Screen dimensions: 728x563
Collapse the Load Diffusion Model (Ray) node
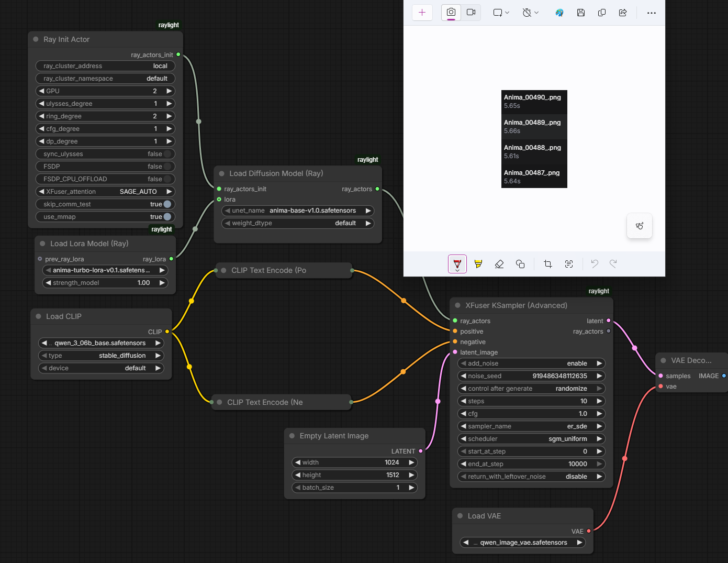coord(222,173)
